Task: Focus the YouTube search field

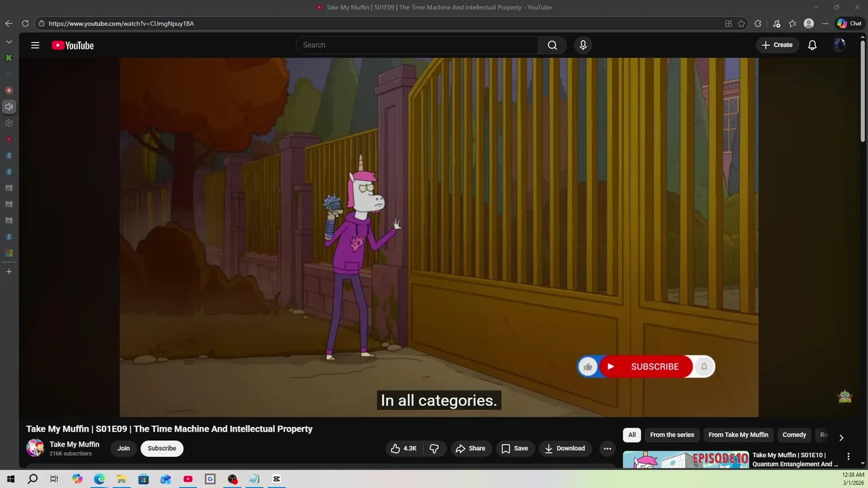Action: point(417,45)
